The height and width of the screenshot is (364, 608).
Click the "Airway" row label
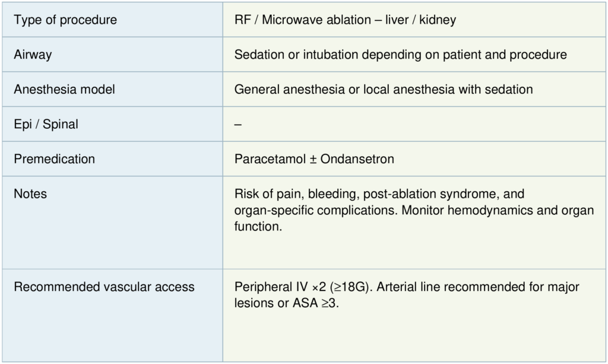click(x=33, y=55)
